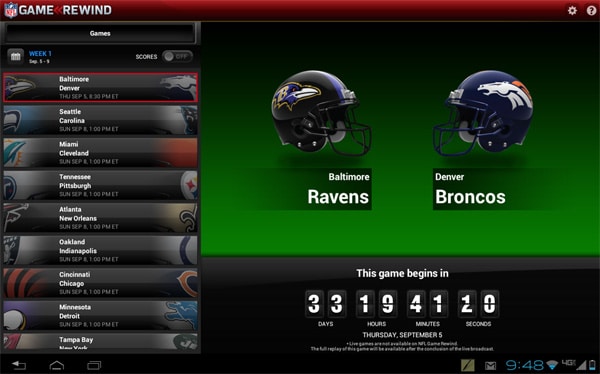This screenshot has height=374, width=600.
Task: Click the Denver Broncos helmet image
Action: (x=483, y=113)
